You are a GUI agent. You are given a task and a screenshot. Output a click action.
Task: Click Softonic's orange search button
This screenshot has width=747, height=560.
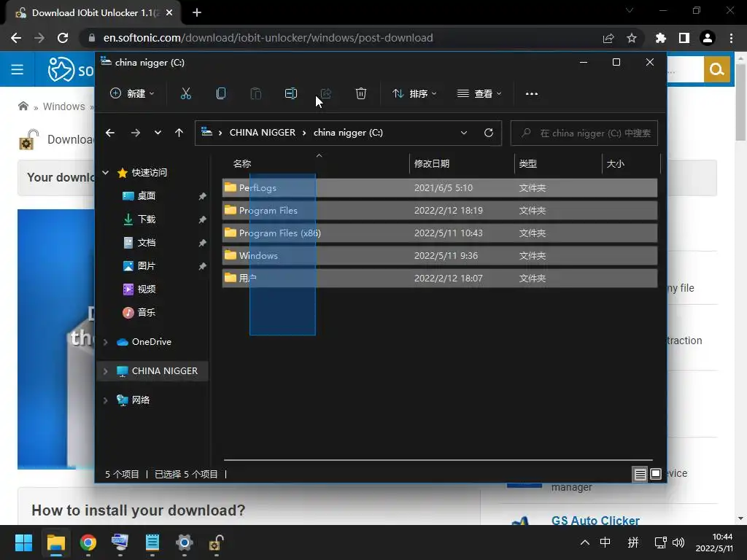(x=717, y=69)
